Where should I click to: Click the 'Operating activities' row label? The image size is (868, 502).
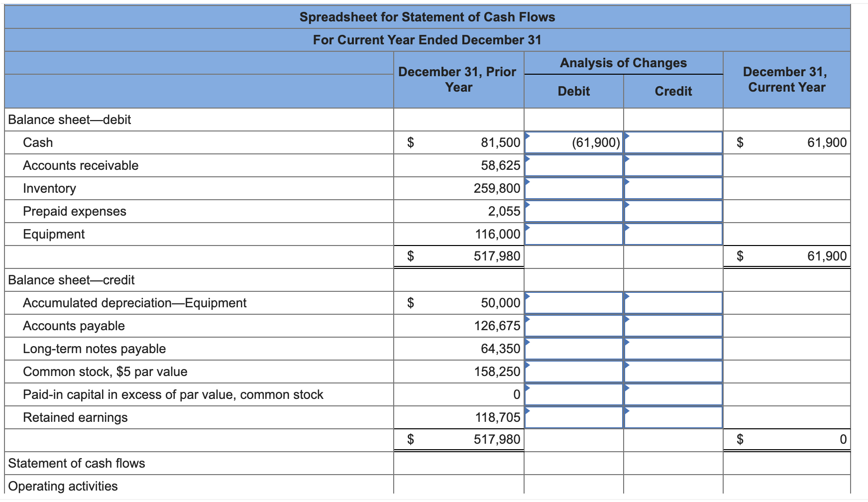63,486
